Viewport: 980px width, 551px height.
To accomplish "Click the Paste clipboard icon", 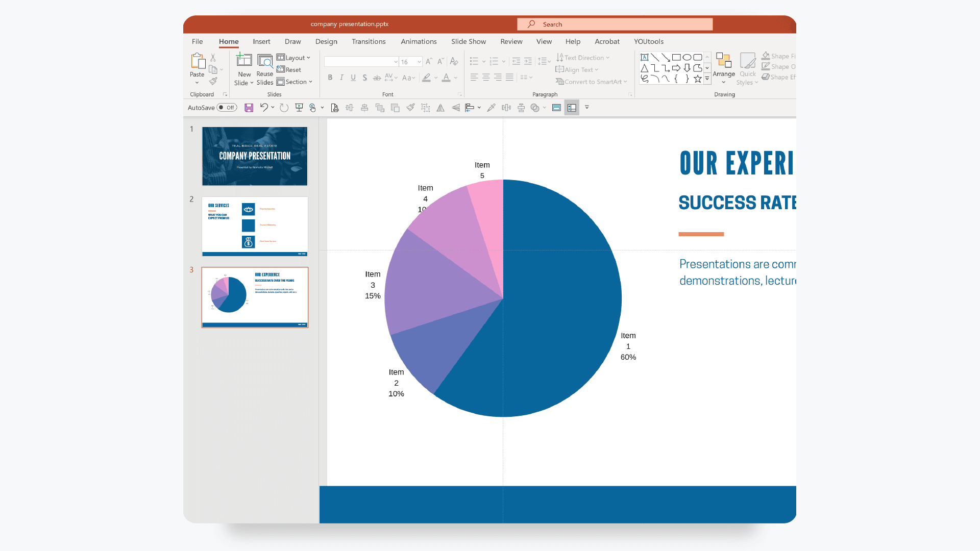I will point(198,61).
